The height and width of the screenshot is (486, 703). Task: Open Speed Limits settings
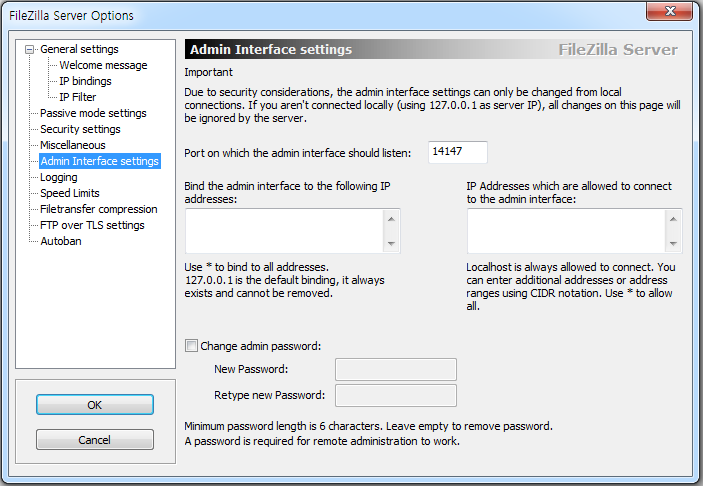[70, 193]
